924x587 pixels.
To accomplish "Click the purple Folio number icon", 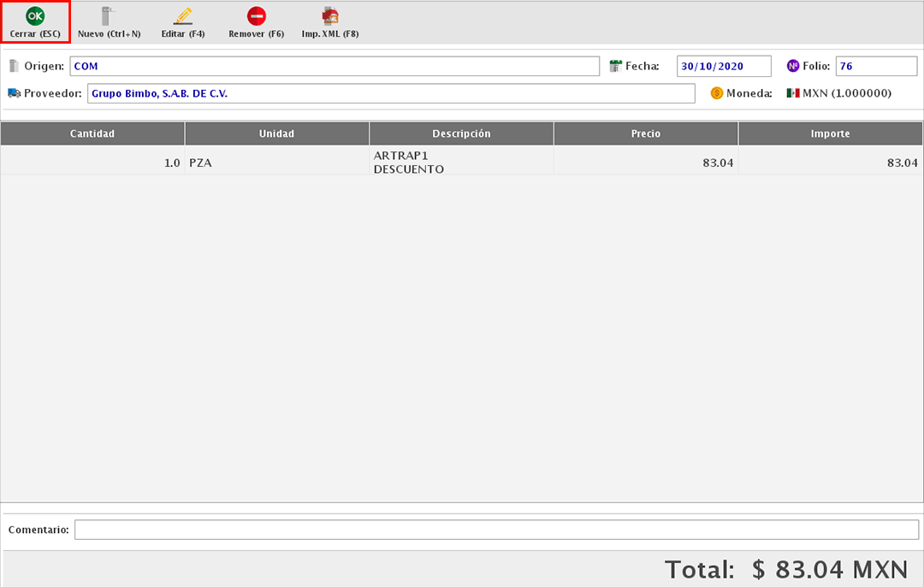I will coord(792,66).
